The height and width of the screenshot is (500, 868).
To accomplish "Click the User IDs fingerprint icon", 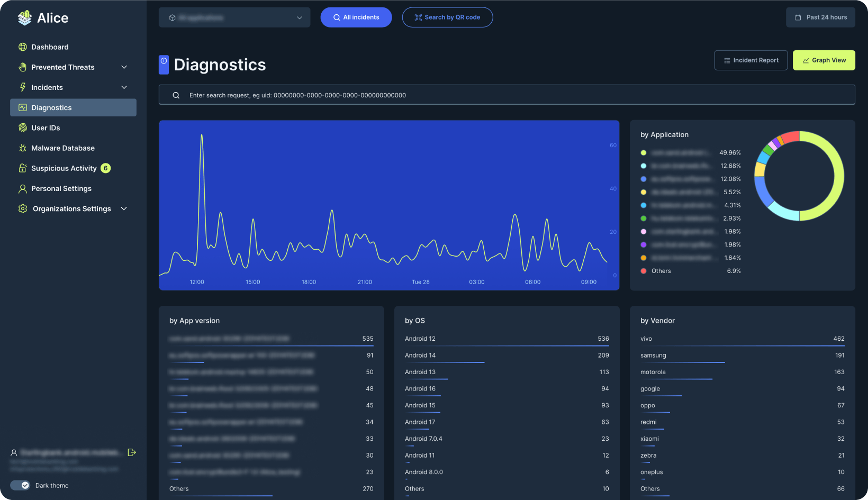I will (x=23, y=128).
